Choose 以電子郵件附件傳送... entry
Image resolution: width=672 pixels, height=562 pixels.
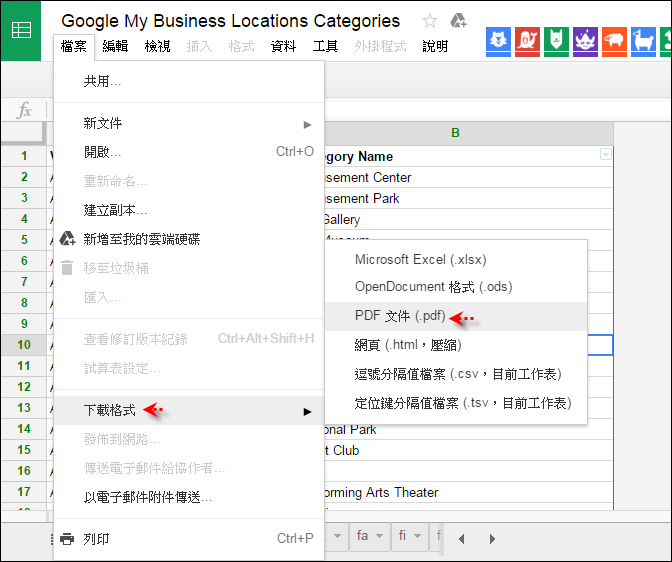(x=189, y=497)
